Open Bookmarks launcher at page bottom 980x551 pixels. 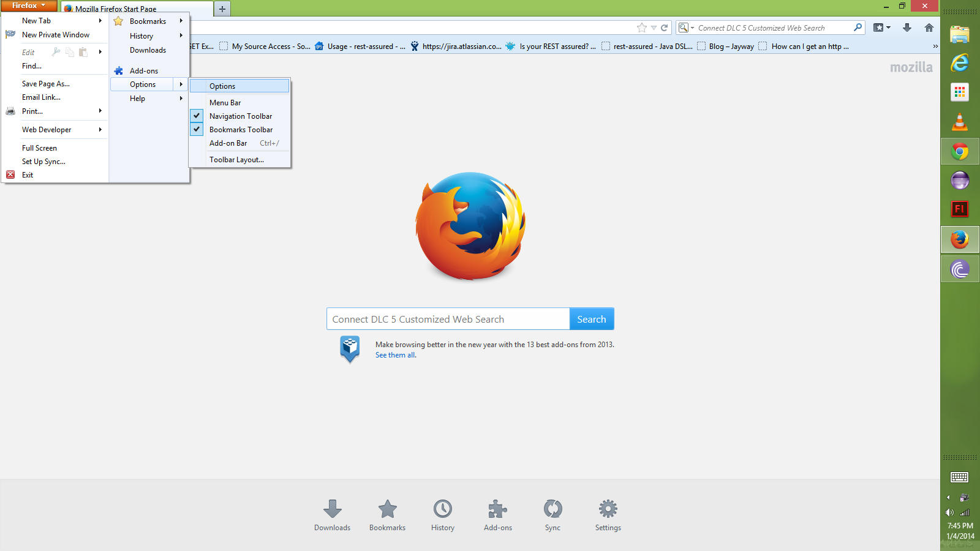[388, 515]
